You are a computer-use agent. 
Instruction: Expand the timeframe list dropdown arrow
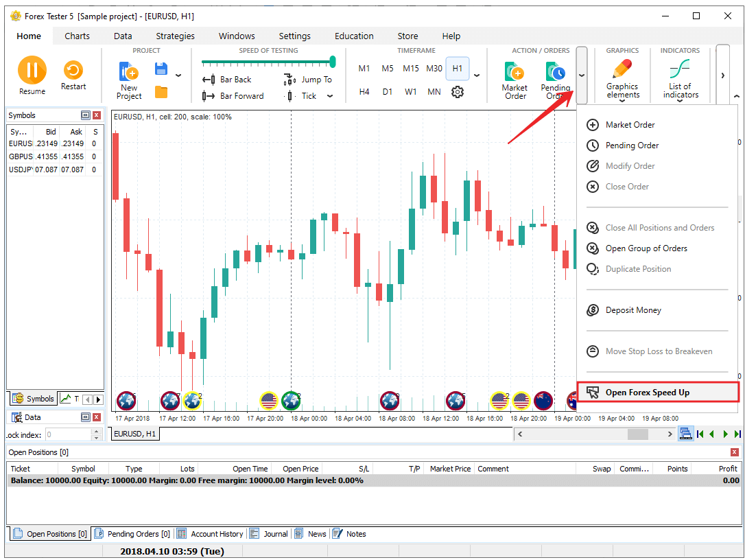click(477, 75)
